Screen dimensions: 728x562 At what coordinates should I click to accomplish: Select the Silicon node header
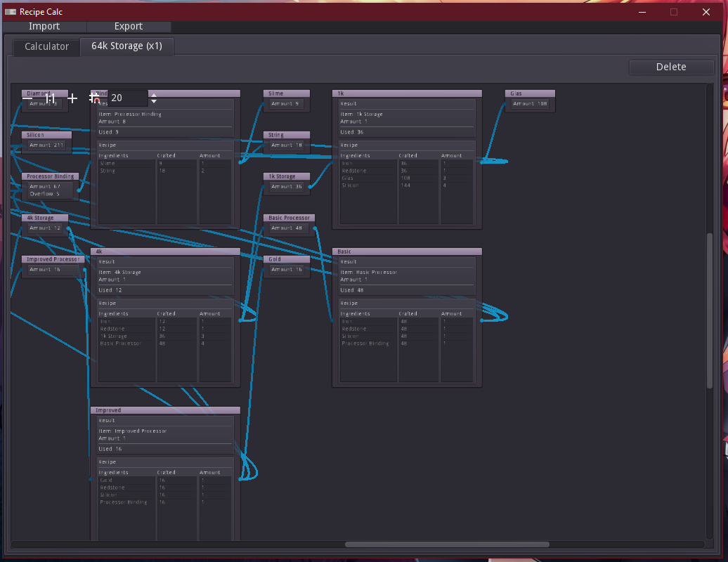coord(46,135)
